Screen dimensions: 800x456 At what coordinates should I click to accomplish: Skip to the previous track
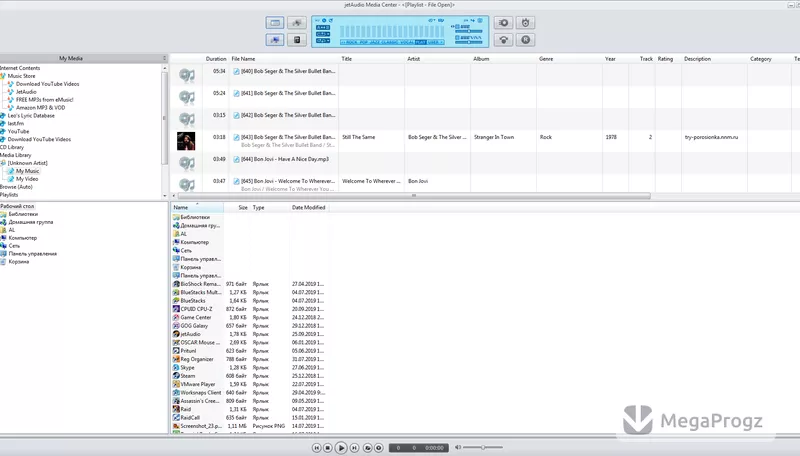[316, 448]
